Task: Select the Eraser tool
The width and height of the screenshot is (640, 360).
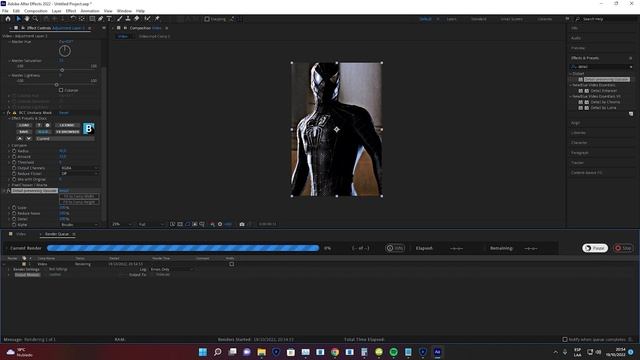Action: (137, 19)
